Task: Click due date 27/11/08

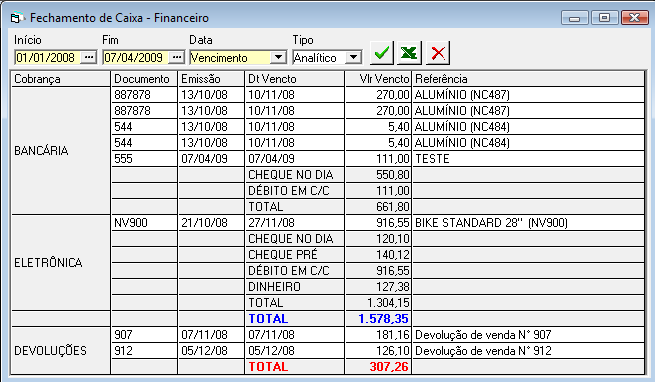Action: [x=295, y=223]
